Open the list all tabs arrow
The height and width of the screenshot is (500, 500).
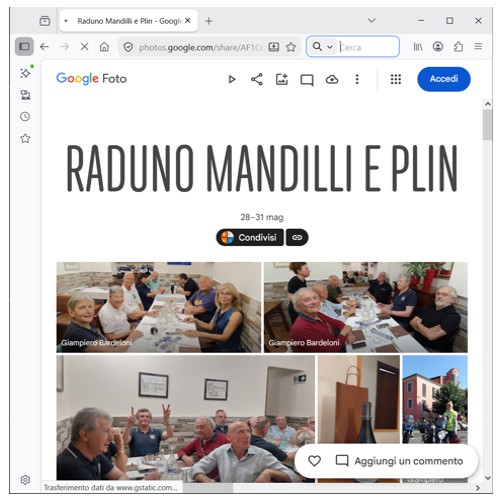coord(372,21)
